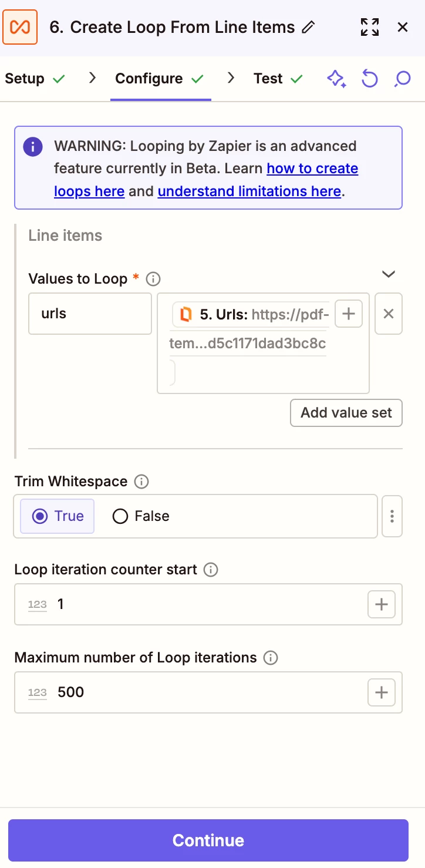Click the 'Line items' section heading

(x=65, y=235)
